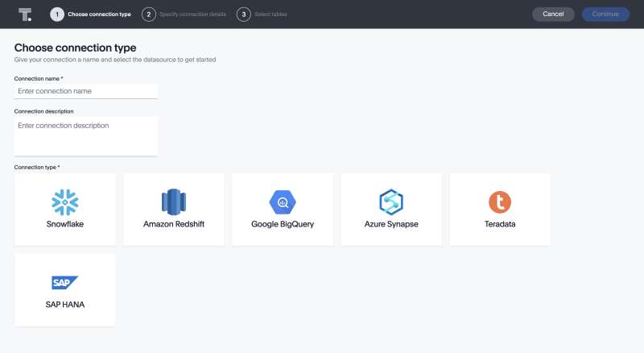Click the SAP HANA card label
The width and height of the screenshot is (644, 353).
click(x=65, y=305)
